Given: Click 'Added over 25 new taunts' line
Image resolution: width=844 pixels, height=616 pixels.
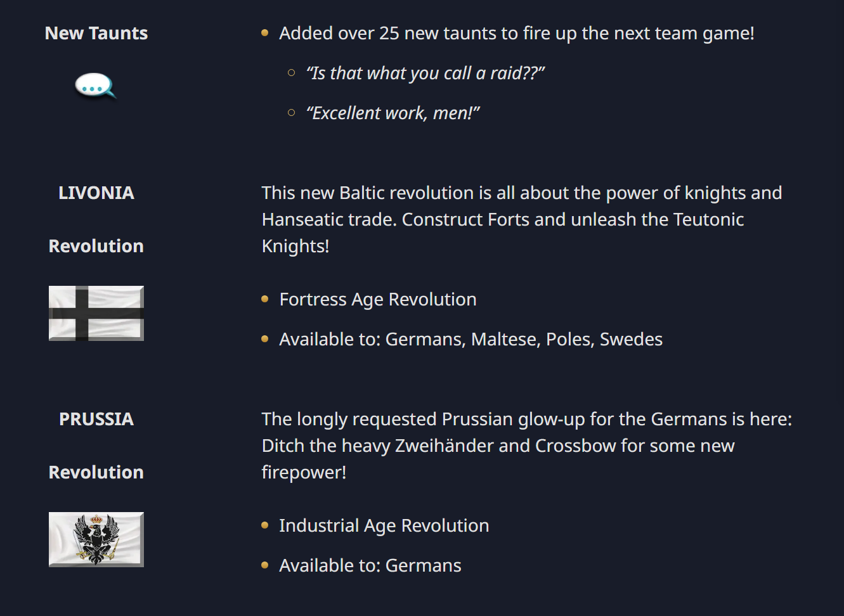Looking at the screenshot, I should coord(517,34).
